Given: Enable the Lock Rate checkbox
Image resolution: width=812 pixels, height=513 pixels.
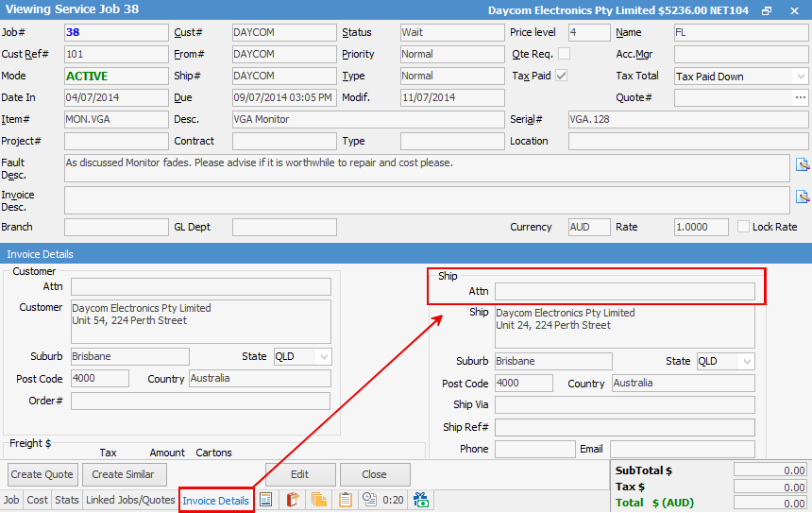Looking at the screenshot, I should (743, 227).
